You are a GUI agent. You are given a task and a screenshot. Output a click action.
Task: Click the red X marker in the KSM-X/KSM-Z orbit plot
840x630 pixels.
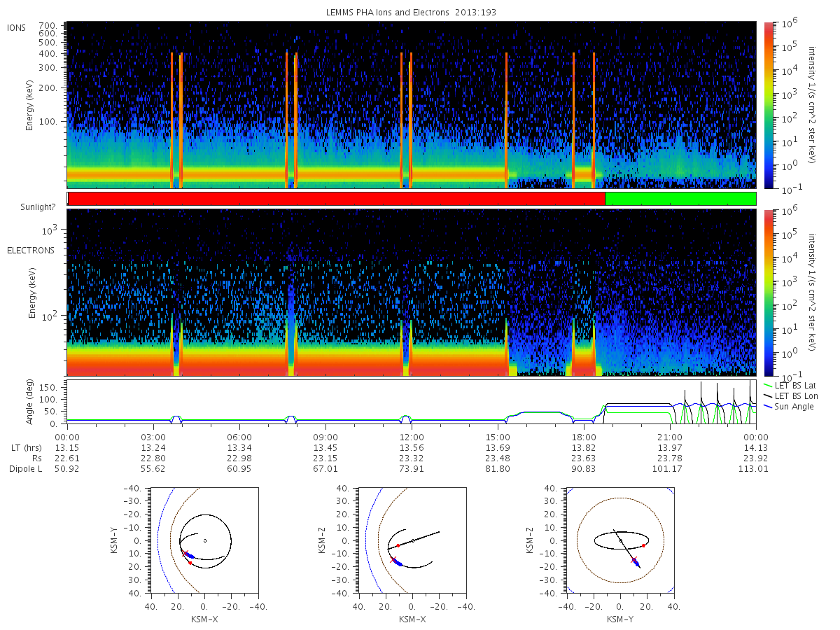click(x=393, y=559)
